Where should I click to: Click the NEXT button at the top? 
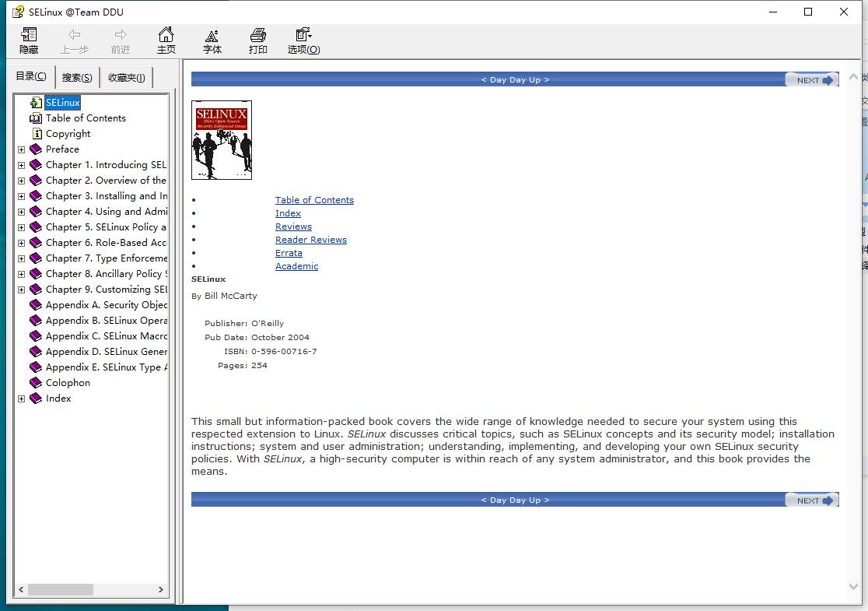[x=811, y=79]
